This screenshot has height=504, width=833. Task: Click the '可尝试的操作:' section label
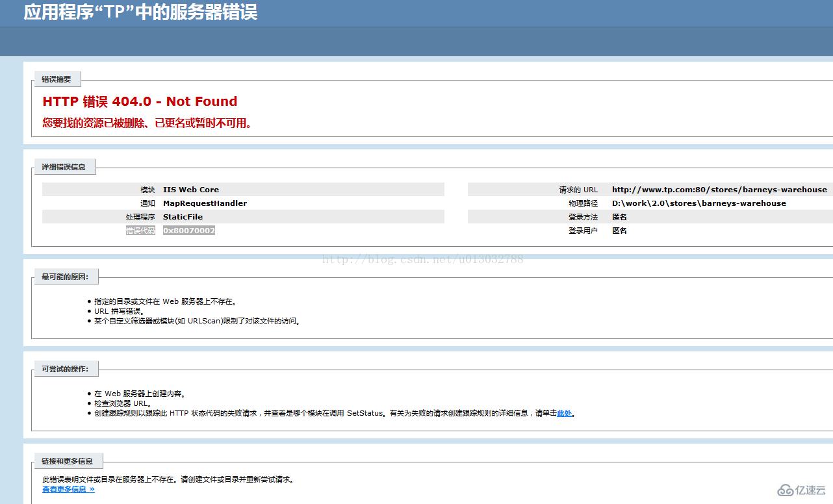tap(65, 369)
